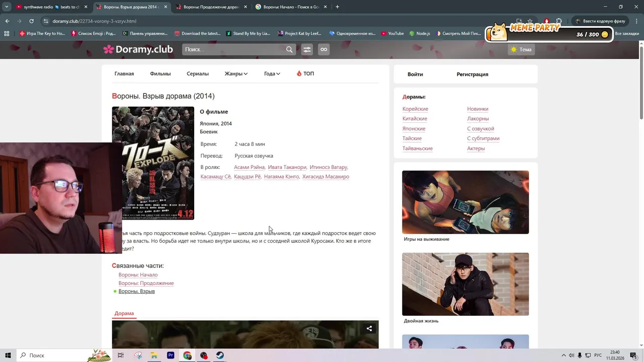
Task: Select the Дорама player tab
Action: [124, 313]
